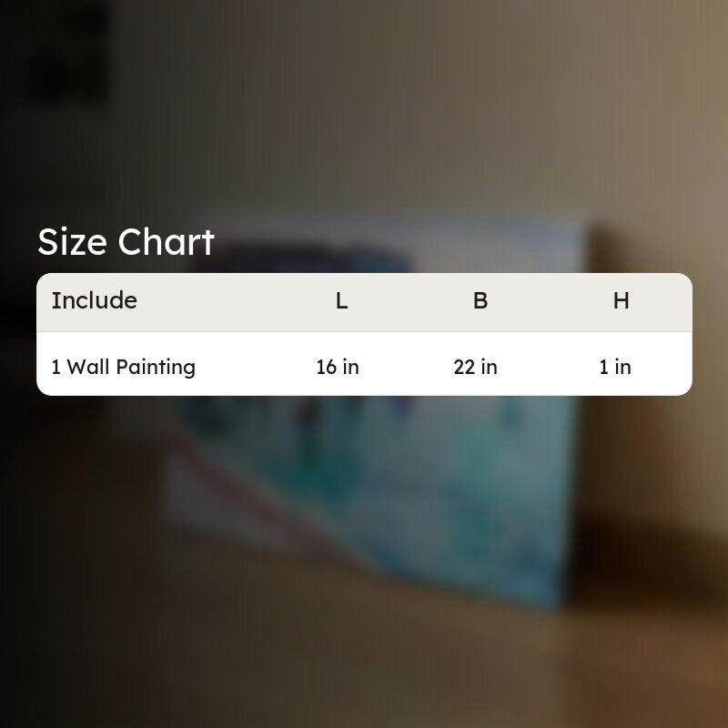Click the word Chart in the heading
Screen dimensions: 728x728
coord(166,242)
